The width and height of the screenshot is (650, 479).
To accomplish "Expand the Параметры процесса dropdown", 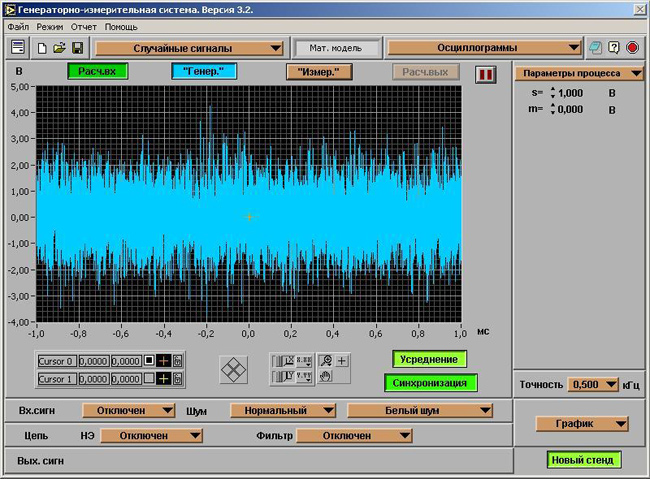I will tap(579, 73).
